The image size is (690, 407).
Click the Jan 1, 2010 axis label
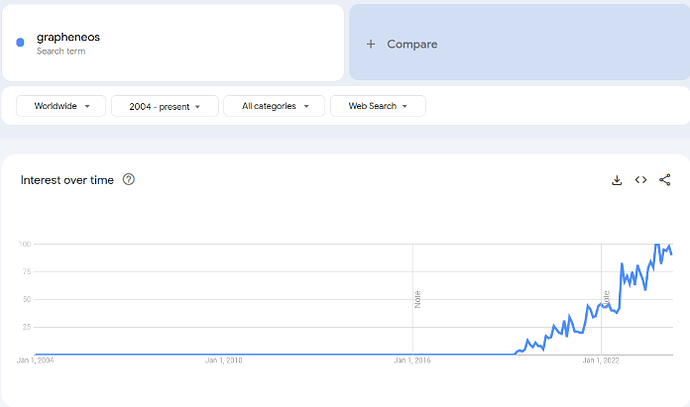pyautogui.click(x=224, y=360)
